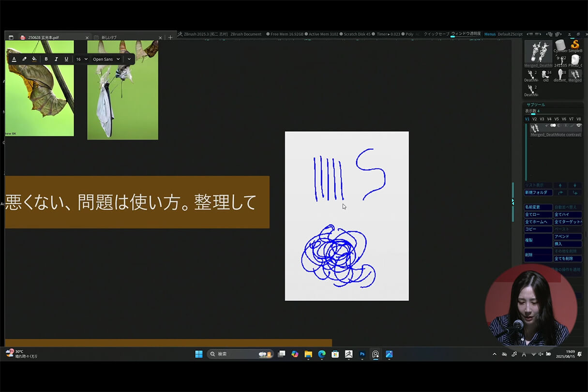Viewport: 588px width, 392px height.
Task: Select the V2 subtool view tab
Action: [534, 119]
